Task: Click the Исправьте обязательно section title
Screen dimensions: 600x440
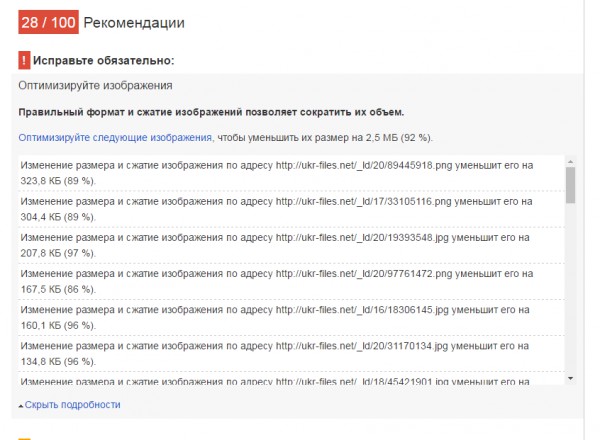Action: [103, 60]
